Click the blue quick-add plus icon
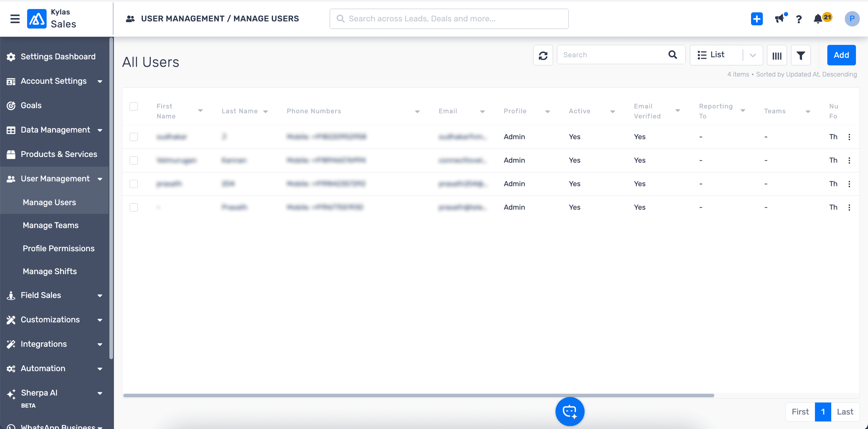This screenshot has width=868, height=429. (x=756, y=18)
